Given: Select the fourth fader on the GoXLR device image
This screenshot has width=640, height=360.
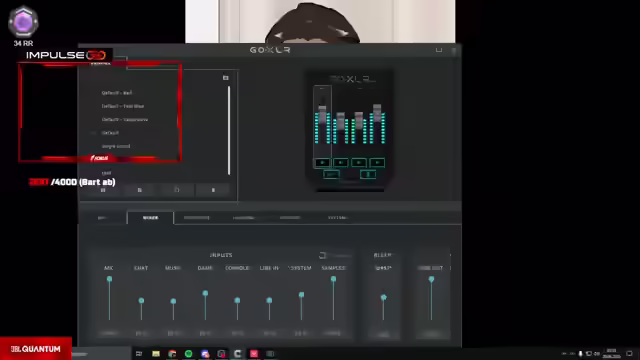Looking at the screenshot, I should [377, 113].
